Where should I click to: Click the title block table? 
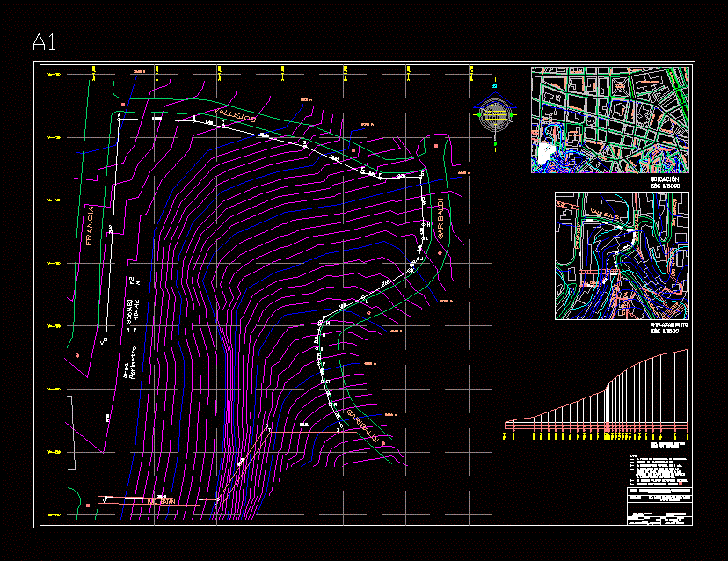click(659, 506)
